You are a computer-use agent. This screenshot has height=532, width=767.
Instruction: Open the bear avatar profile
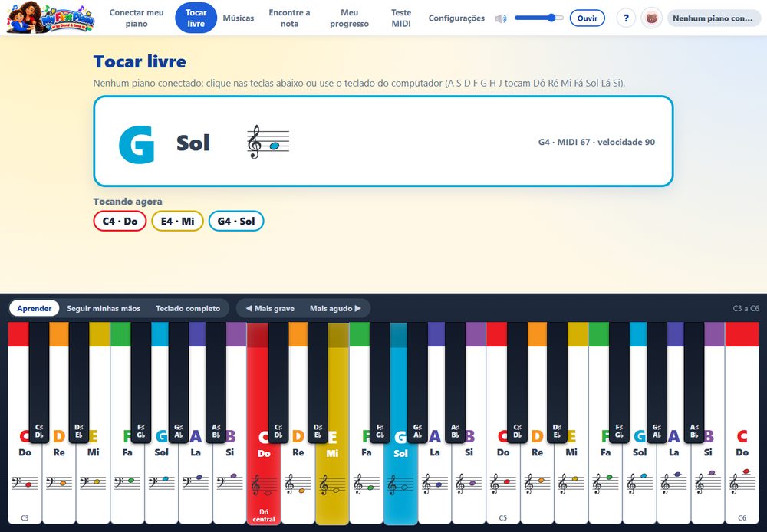pos(651,18)
